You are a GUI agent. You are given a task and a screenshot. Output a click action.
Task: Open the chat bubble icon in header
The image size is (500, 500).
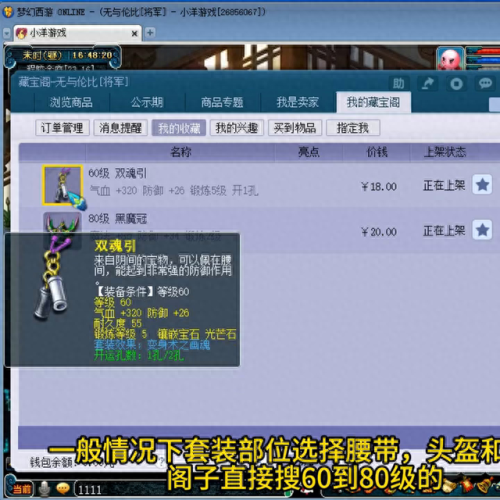[485, 83]
